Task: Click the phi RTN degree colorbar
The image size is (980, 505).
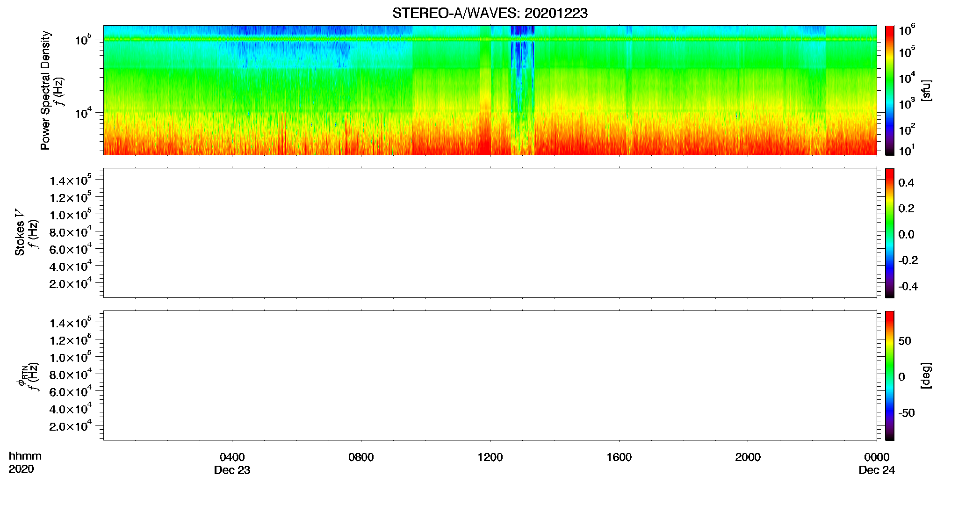Action: click(890, 375)
